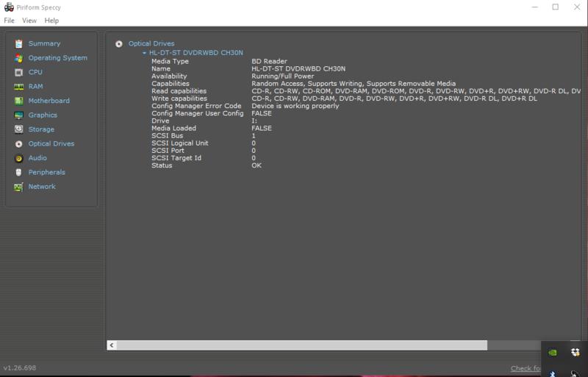Click the horizontal scrollbar thumb
Image resolution: width=588 pixels, height=377 pixels.
[x=302, y=345]
